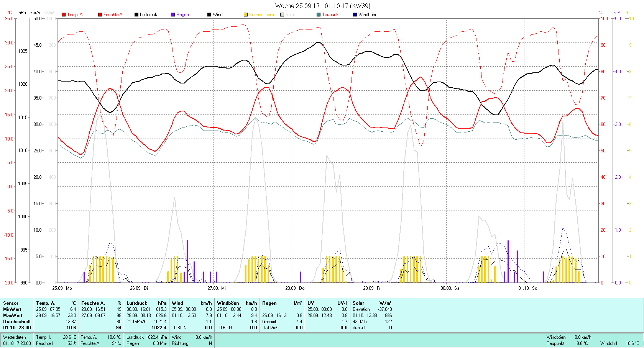Screen dimensions: 644x348
Task: Click the '9.6 °C' Taupunkt value
Action: (582, 343)
